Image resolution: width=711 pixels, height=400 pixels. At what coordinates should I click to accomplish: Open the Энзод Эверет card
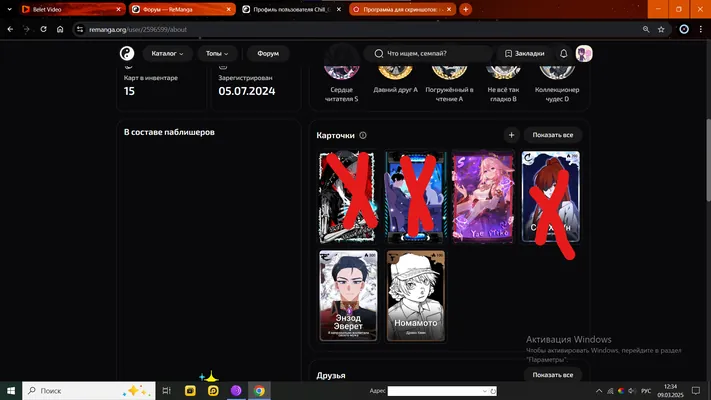click(x=348, y=295)
